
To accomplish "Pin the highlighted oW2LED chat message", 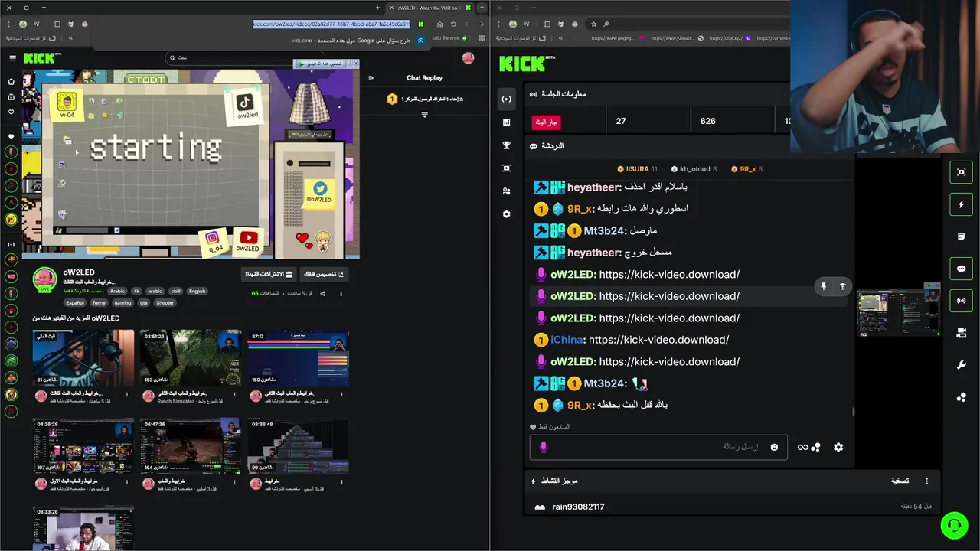I will [824, 286].
